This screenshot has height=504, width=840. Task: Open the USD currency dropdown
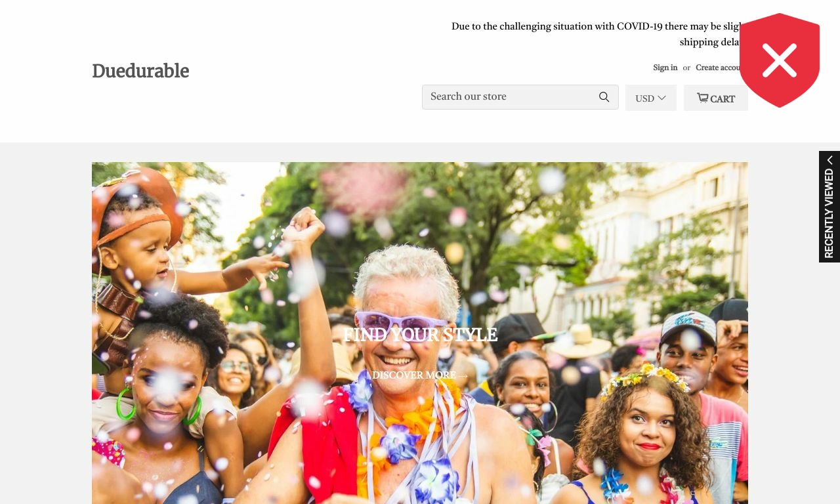pyautogui.click(x=651, y=98)
